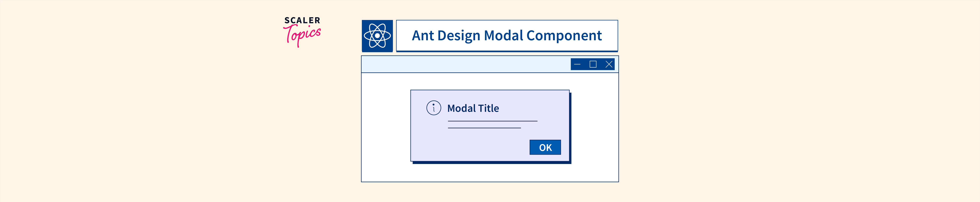The height and width of the screenshot is (202, 980).
Task: Click the word "Ant" in header banner
Action: tap(423, 36)
